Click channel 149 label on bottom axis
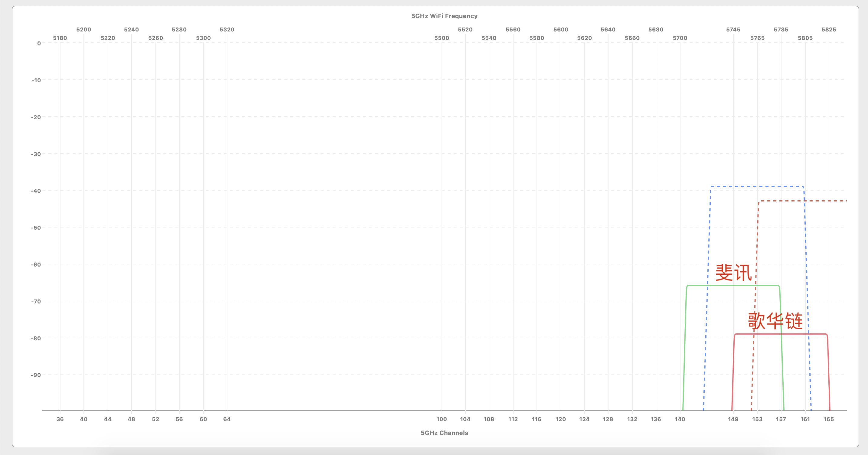868x455 pixels. coord(733,419)
